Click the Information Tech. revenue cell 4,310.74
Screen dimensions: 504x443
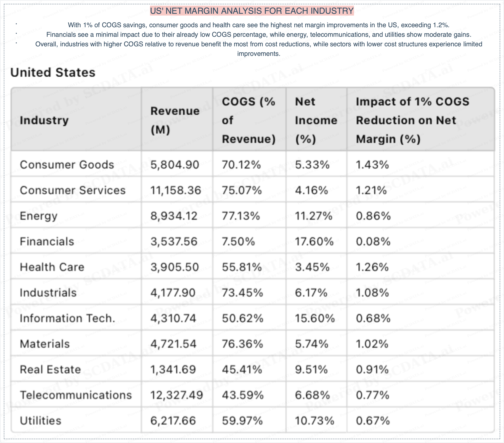point(173,319)
